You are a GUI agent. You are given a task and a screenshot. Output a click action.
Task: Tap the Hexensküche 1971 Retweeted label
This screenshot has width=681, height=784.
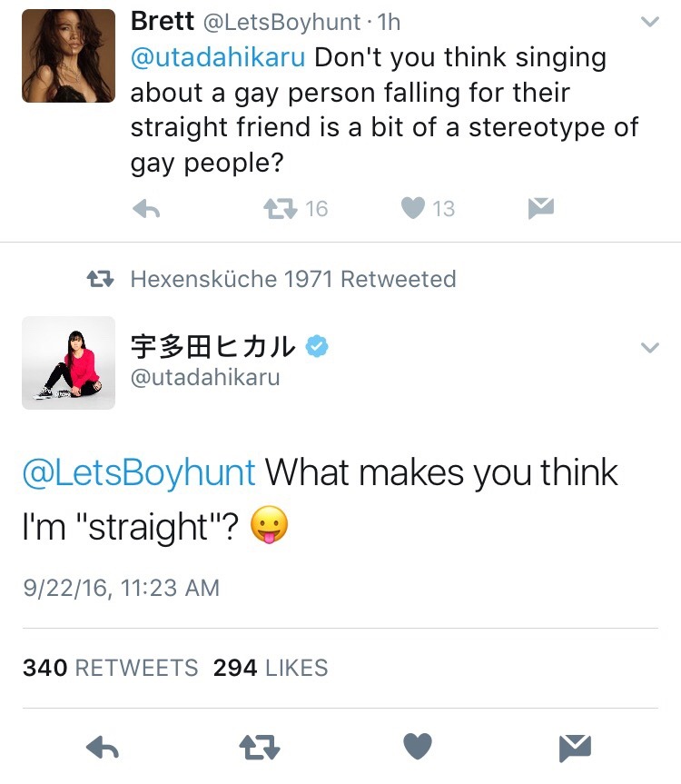point(292,279)
